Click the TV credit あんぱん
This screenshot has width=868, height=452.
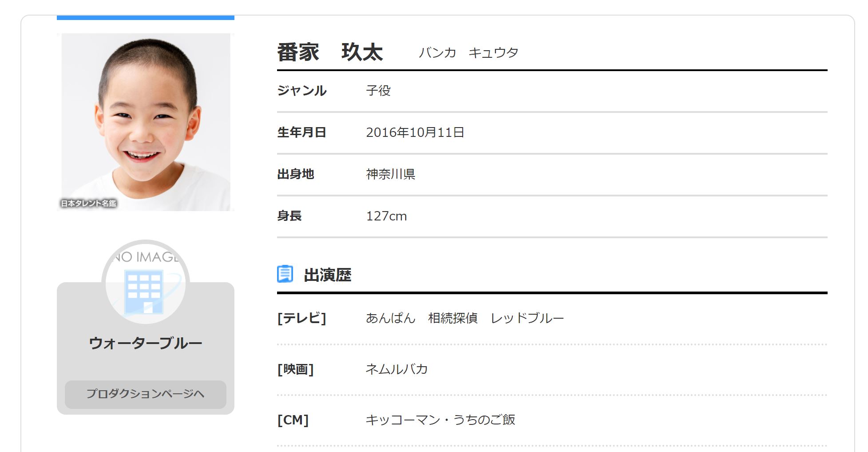[390, 318]
